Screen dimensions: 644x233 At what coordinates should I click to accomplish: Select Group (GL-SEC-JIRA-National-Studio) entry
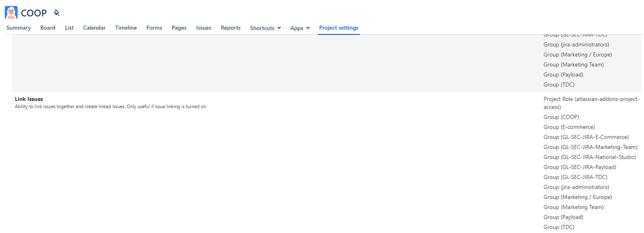click(x=590, y=157)
